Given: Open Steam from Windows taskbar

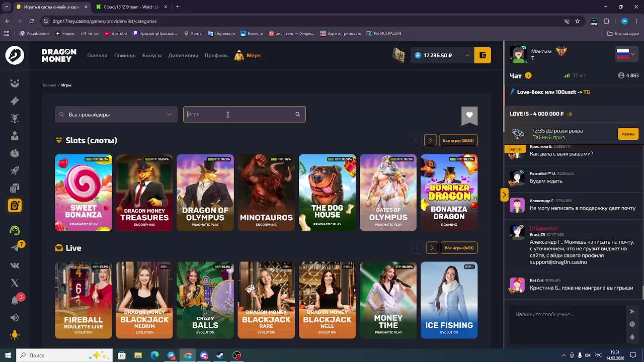Looking at the screenshot, I should click(220, 355).
